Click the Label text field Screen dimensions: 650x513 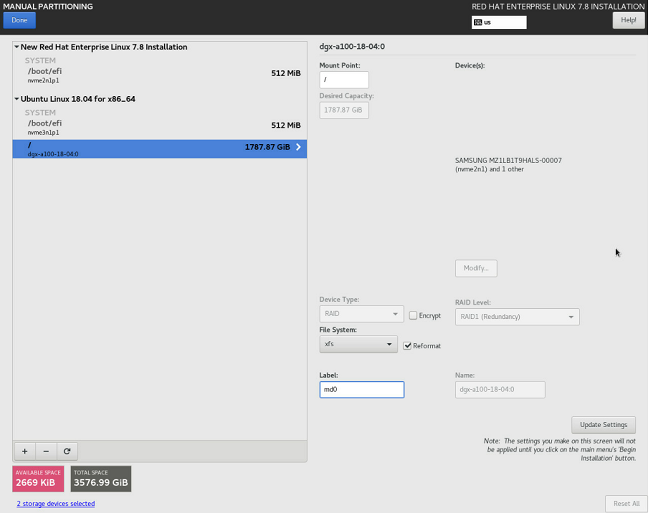[361, 390]
